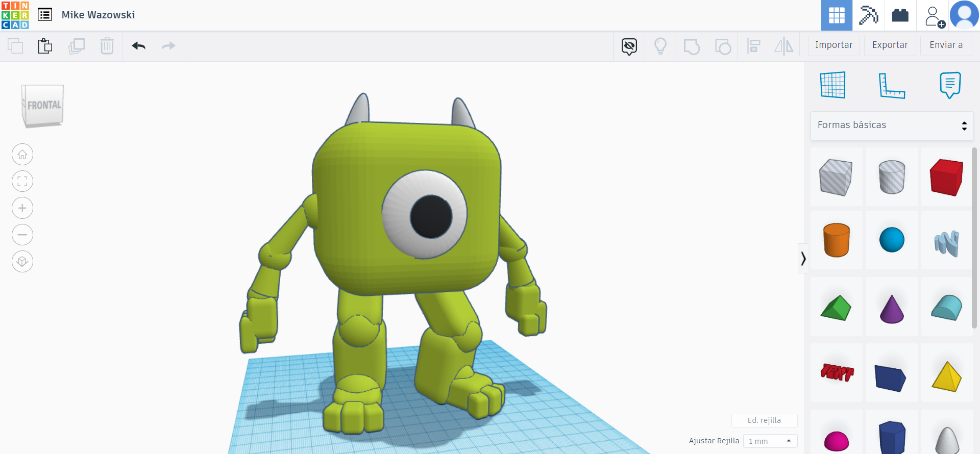Open the user profile avatar
The width and height of the screenshot is (980, 454).
click(x=964, y=15)
